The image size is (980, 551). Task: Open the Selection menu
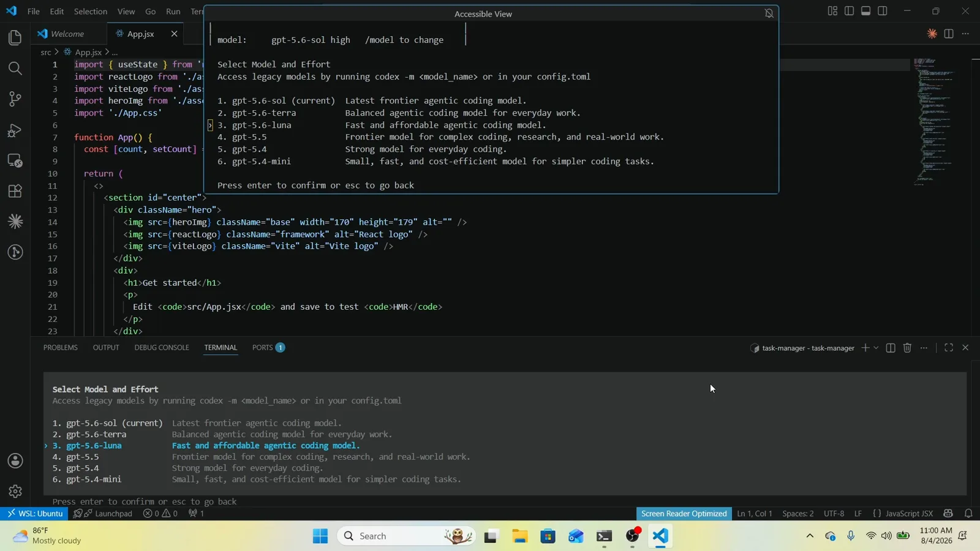(91, 12)
